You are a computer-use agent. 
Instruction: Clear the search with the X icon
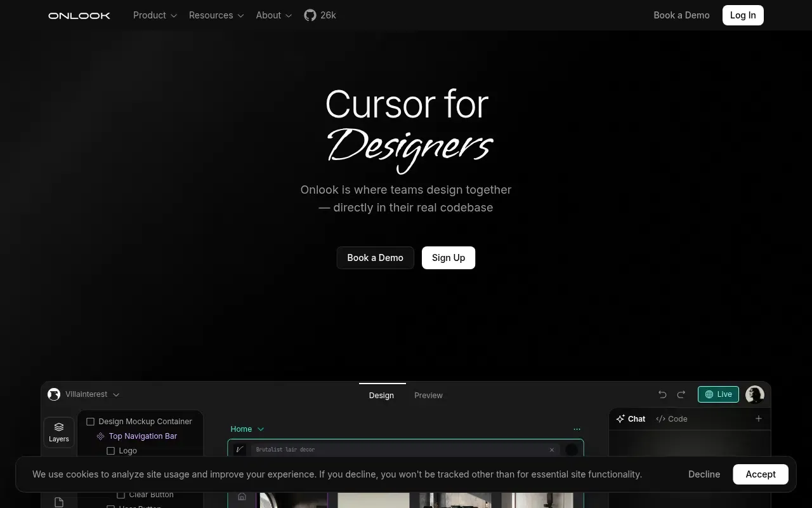click(x=552, y=450)
